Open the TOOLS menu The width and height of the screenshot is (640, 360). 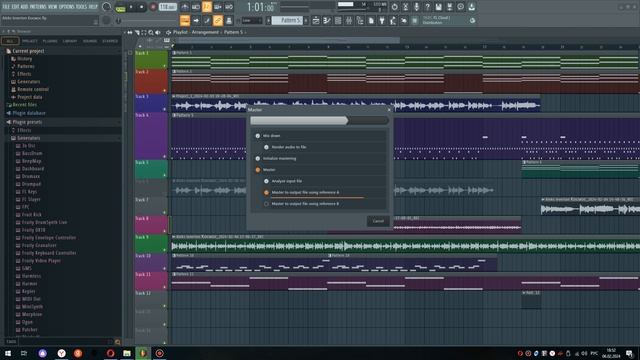pos(81,7)
